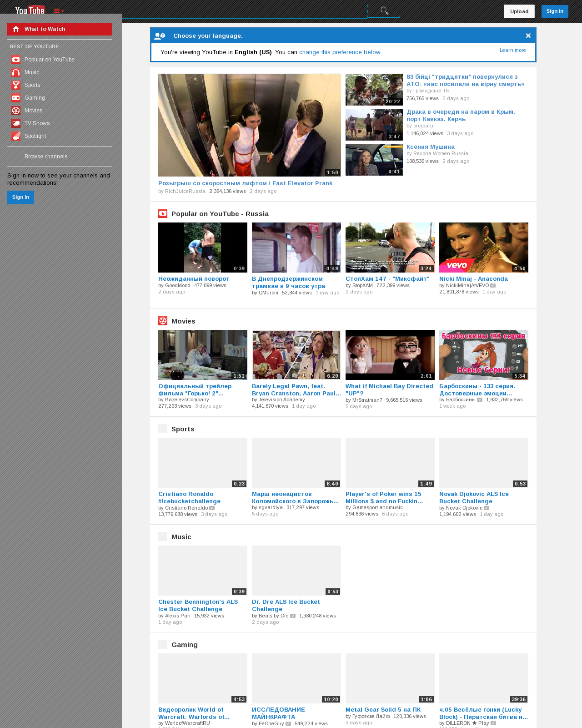The height and width of the screenshot is (728, 582).
Task: Open Ксения Мушина video title
Action: [x=431, y=147]
